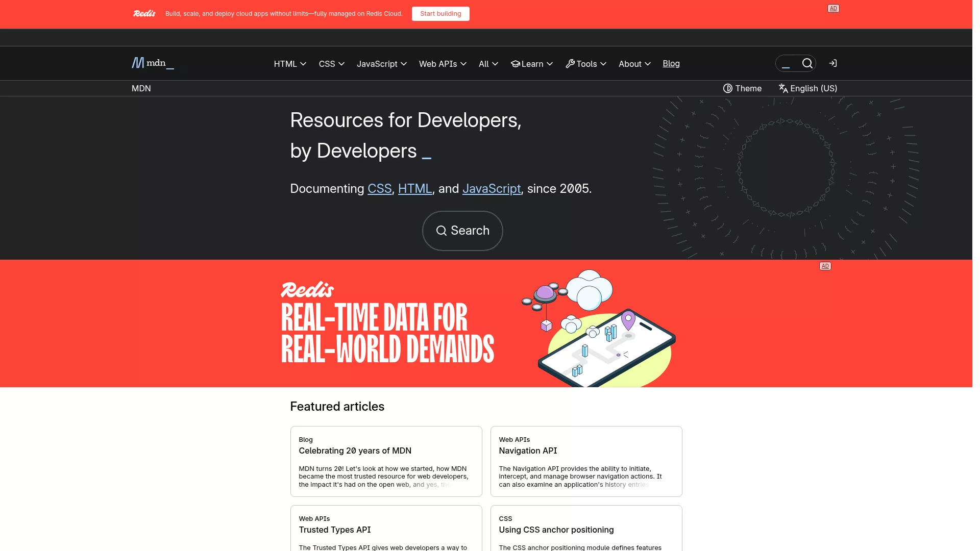Viewport: 980px width, 551px height.
Task: Click the Blog label on first card
Action: [x=306, y=440]
